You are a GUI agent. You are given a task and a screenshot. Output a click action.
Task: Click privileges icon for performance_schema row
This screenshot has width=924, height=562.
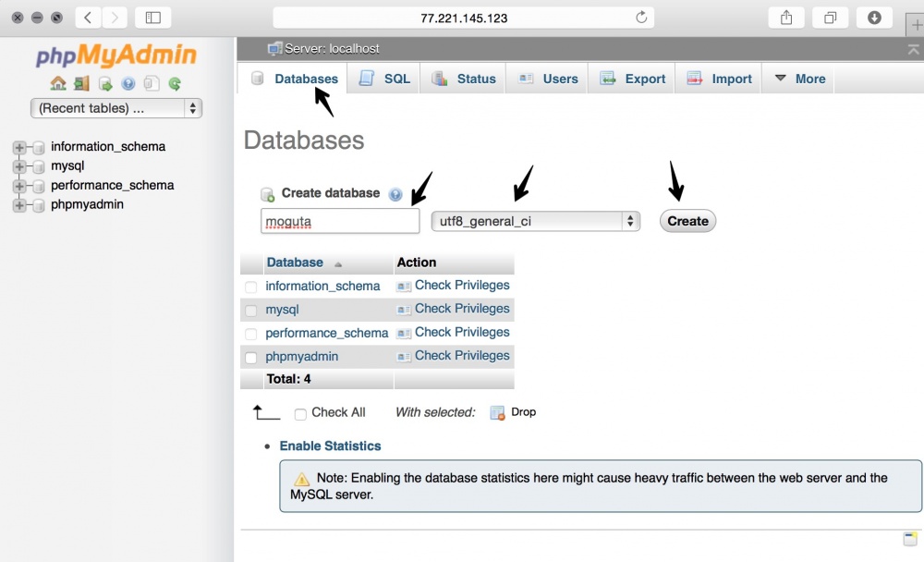click(404, 333)
